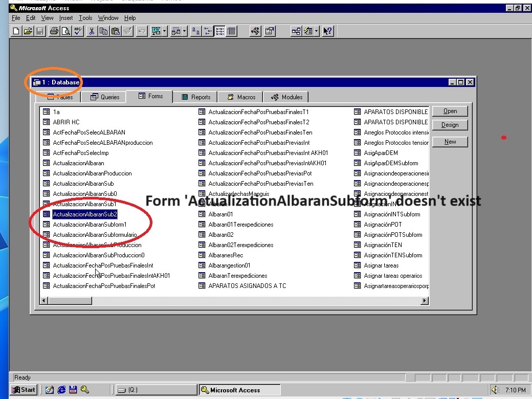This screenshot has width=532, height=399.
Task: Open the Window menu
Action: tap(108, 18)
